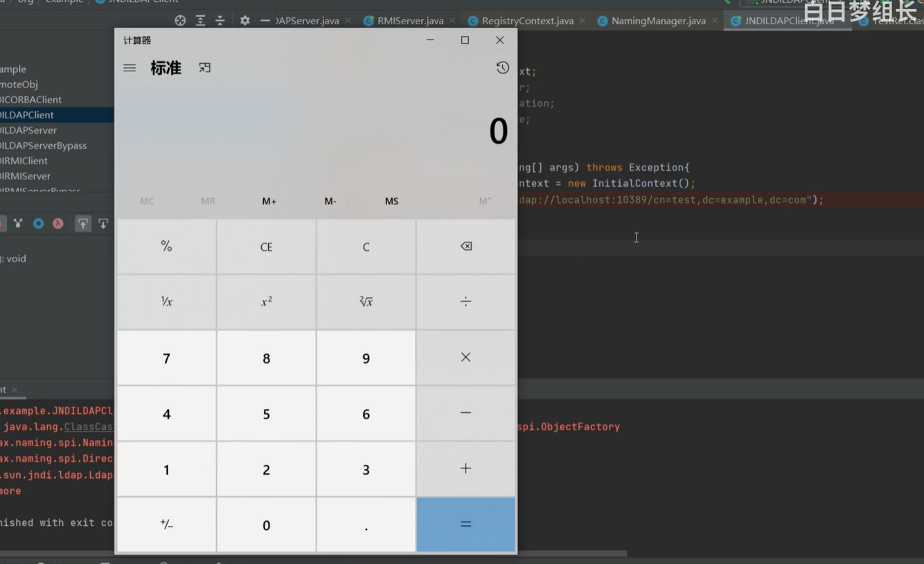Click digit 3 on calculator
The height and width of the screenshot is (564, 924).
366,469
